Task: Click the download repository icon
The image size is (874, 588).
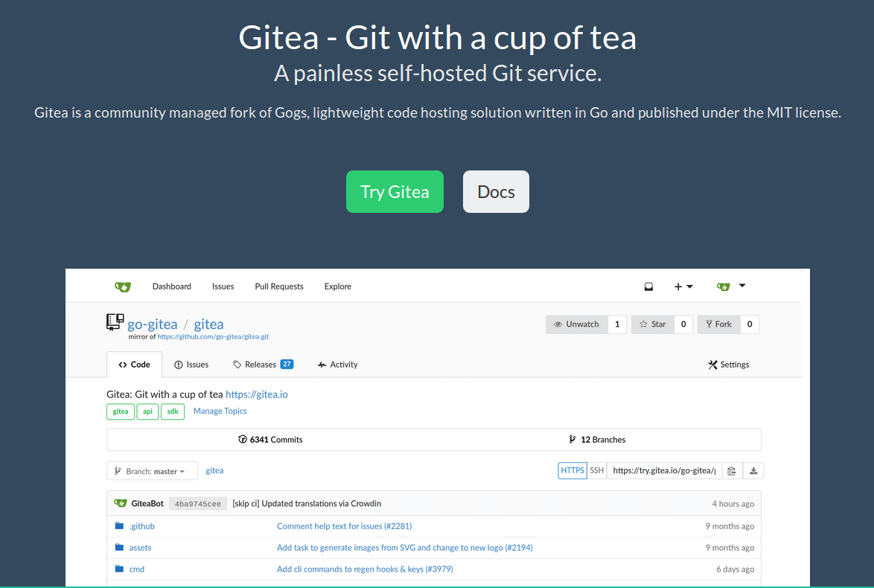Action: [x=753, y=471]
